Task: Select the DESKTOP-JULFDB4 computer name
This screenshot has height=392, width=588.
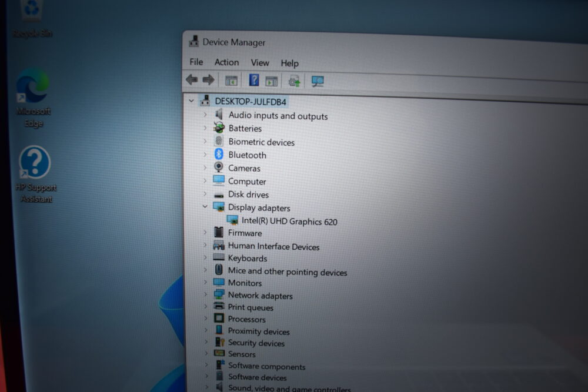Action: (x=250, y=102)
